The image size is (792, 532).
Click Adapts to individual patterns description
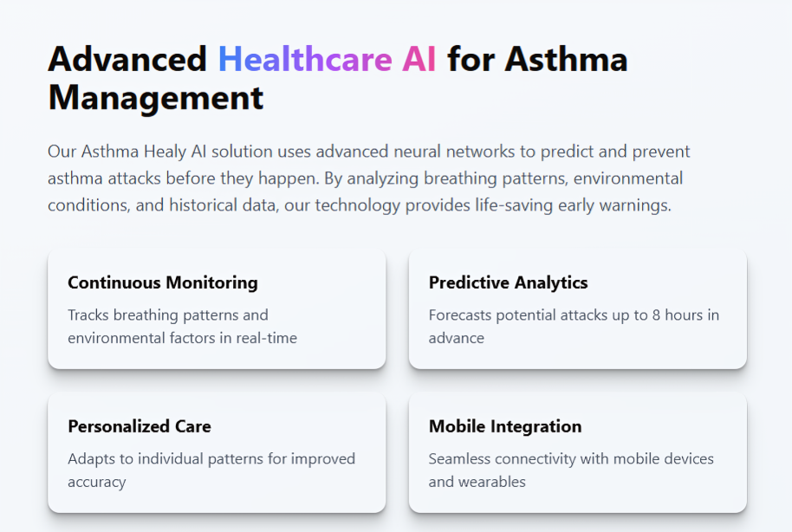(211, 470)
